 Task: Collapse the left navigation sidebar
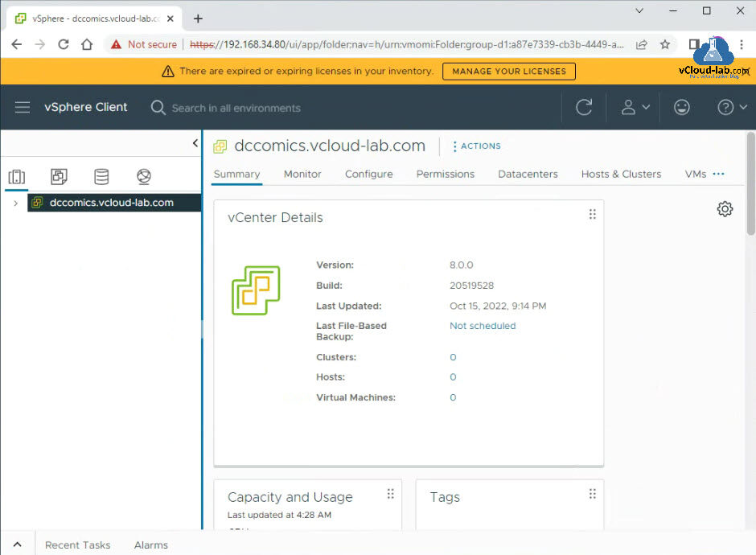(x=195, y=143)
